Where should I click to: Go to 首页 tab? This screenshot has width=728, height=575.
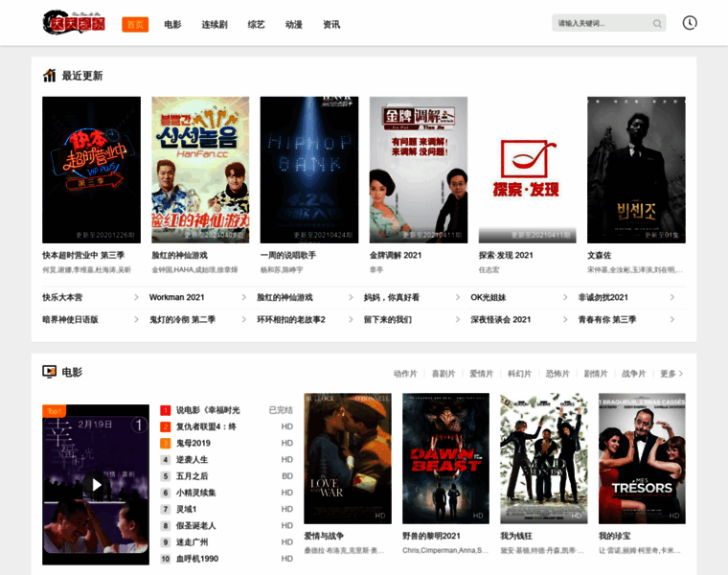point(135,25)
